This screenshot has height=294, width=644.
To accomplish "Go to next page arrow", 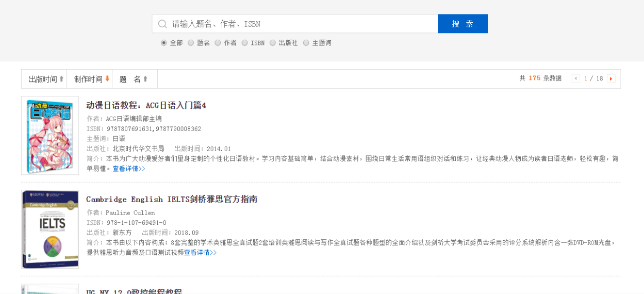I will [611, 78].
